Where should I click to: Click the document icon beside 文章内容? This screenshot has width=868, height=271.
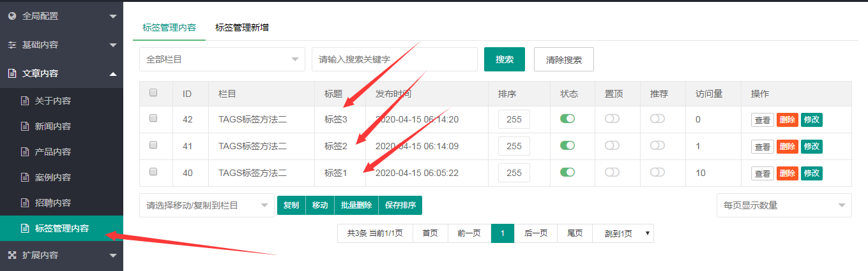coord(11,74)
